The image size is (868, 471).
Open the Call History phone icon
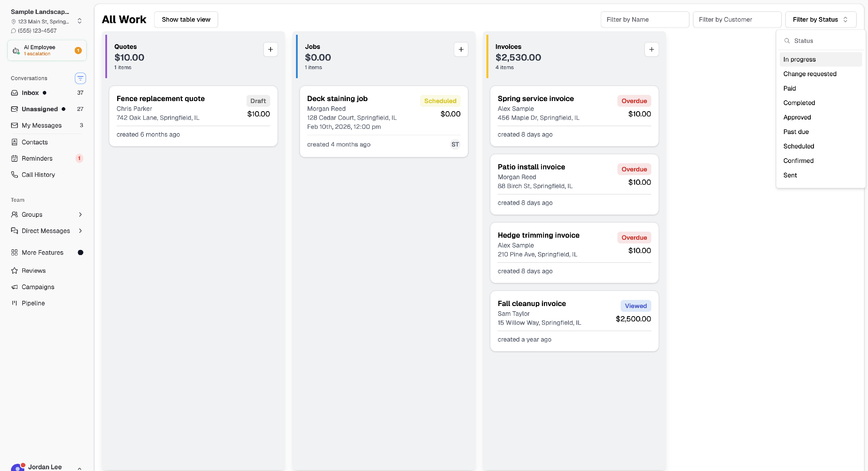(x=14, y=175)
